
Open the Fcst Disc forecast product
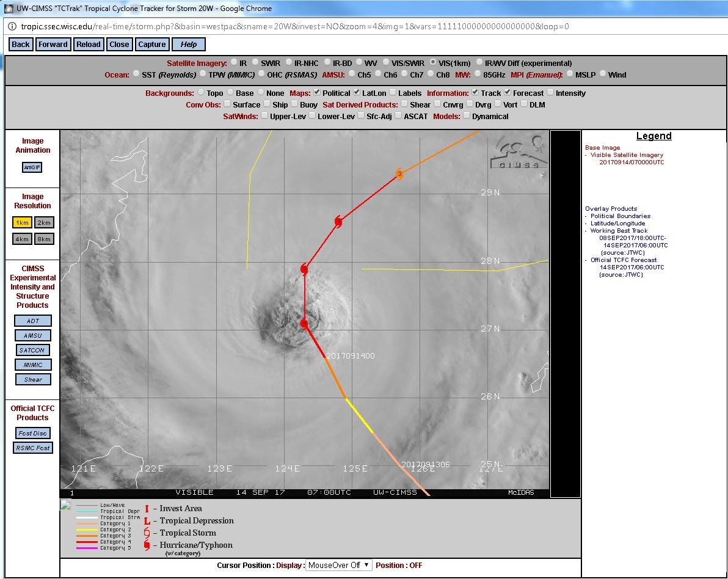[32, 433]
